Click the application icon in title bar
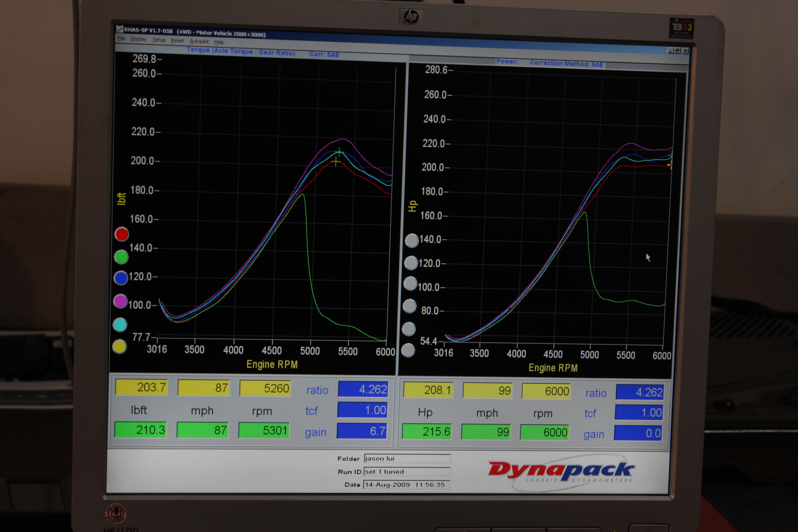 pos(119,29)
